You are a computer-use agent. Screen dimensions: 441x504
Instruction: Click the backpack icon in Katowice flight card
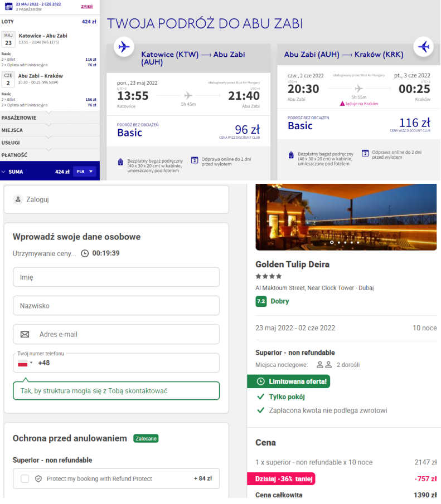pyautogui.click(x=120, y=162)
